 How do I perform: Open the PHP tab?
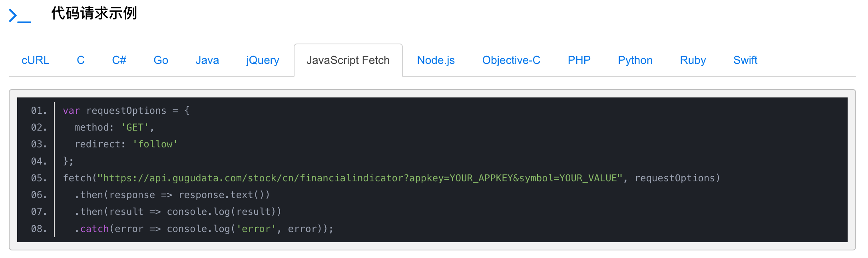[579, 60]
